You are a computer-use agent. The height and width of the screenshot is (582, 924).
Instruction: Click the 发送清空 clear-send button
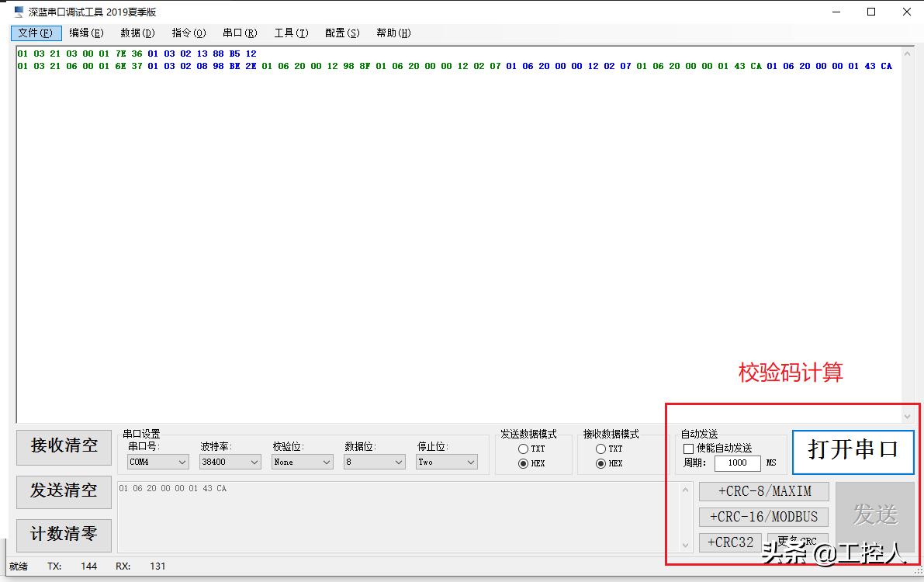[x=64, y=492]
